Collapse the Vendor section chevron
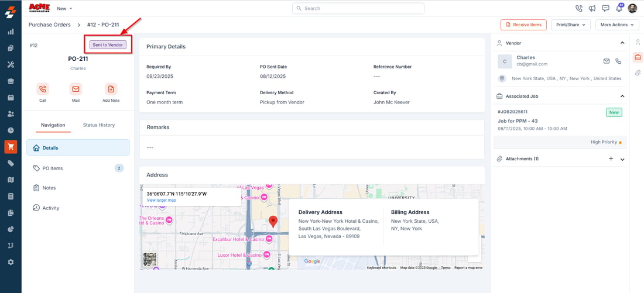This screenshot has width=644, height=293. tap(622, 43)
